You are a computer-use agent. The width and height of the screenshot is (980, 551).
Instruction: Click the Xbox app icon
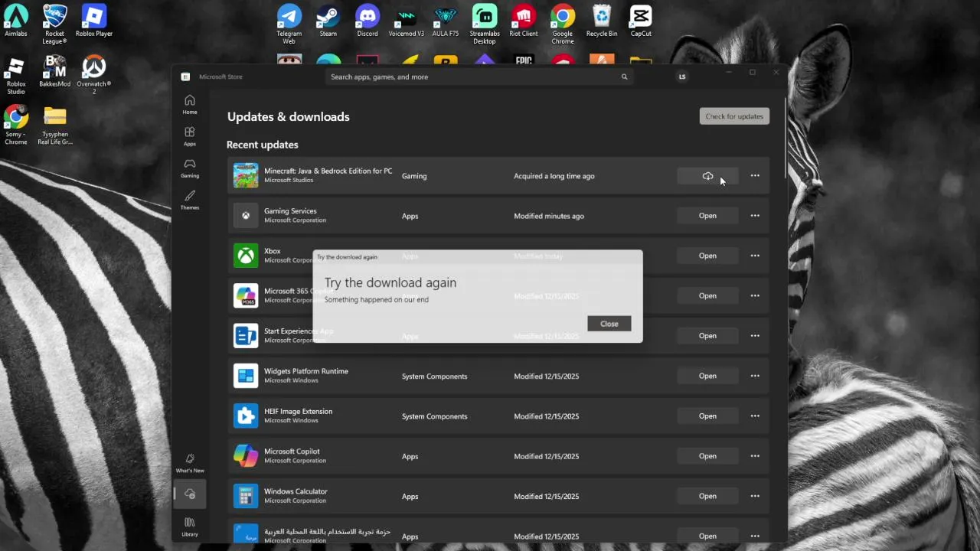click(x=246, y=256)
